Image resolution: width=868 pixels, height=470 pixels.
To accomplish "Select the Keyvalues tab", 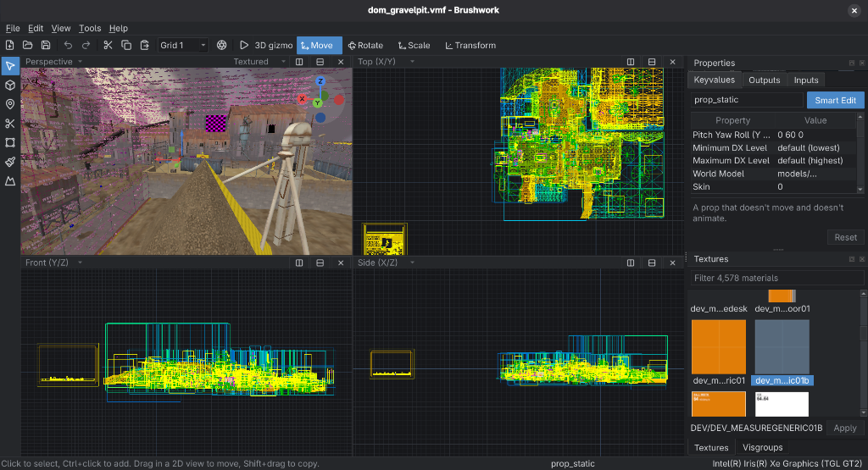I will [x=714, y=80].
